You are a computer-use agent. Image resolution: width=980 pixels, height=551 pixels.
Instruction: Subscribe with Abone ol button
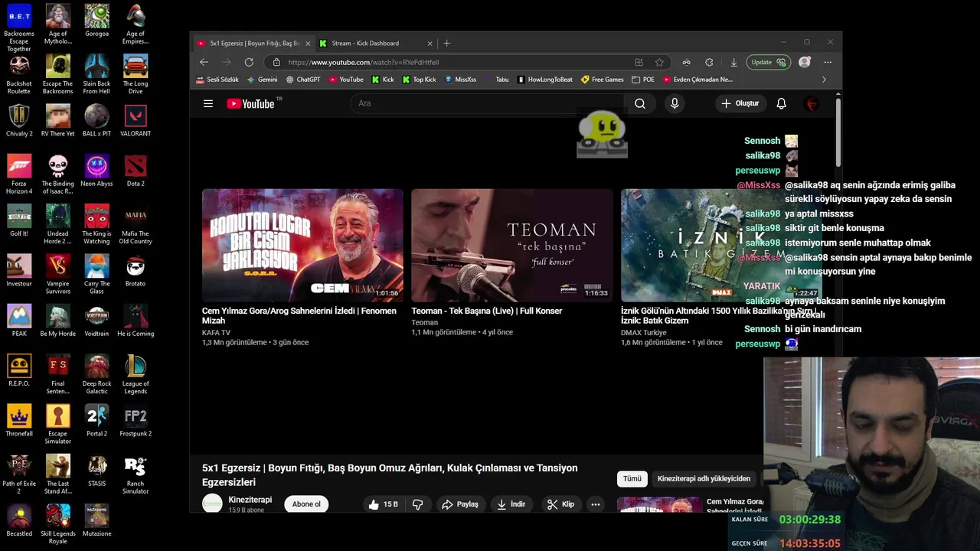click(x=306, y=504)
